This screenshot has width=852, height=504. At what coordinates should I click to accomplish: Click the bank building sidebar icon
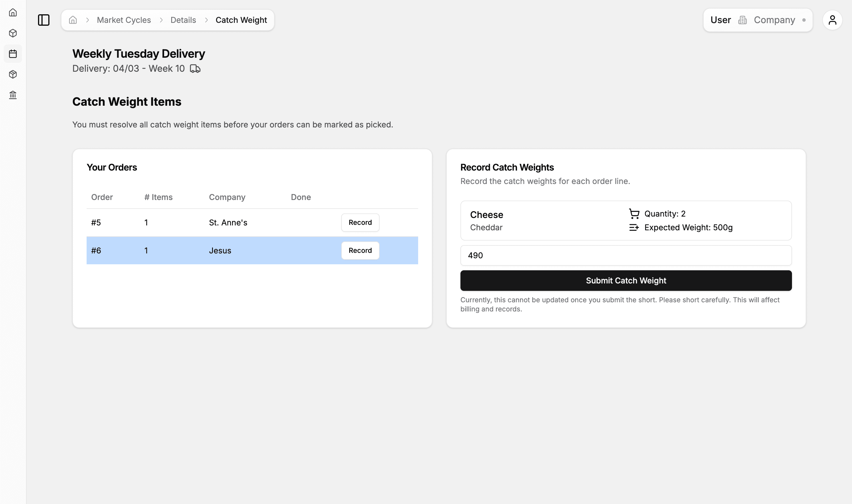(x=13, y=95)
